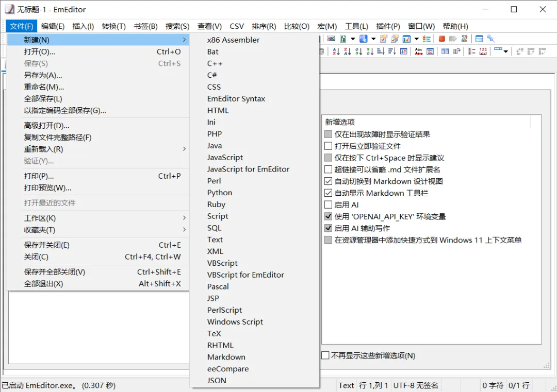Sort numbers 0 to 9 ascending
The image size is (557, 392).
[x=359, y=52]
